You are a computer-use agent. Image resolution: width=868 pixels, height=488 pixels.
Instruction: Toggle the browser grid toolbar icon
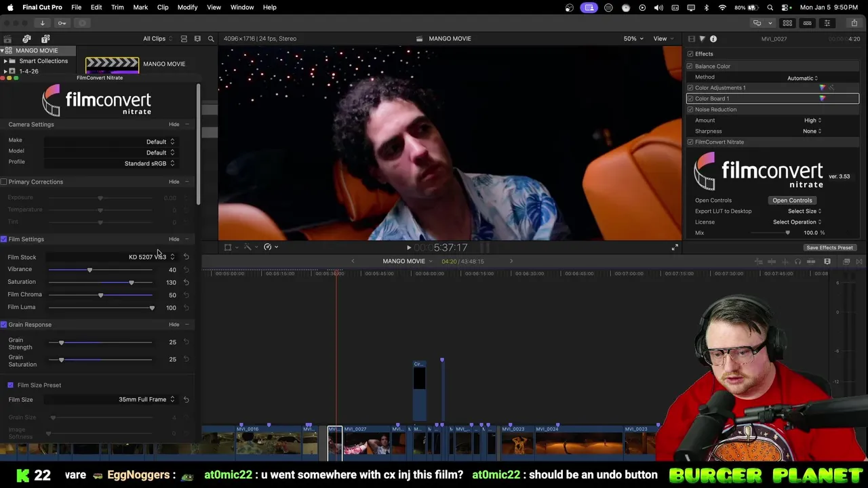787,23
